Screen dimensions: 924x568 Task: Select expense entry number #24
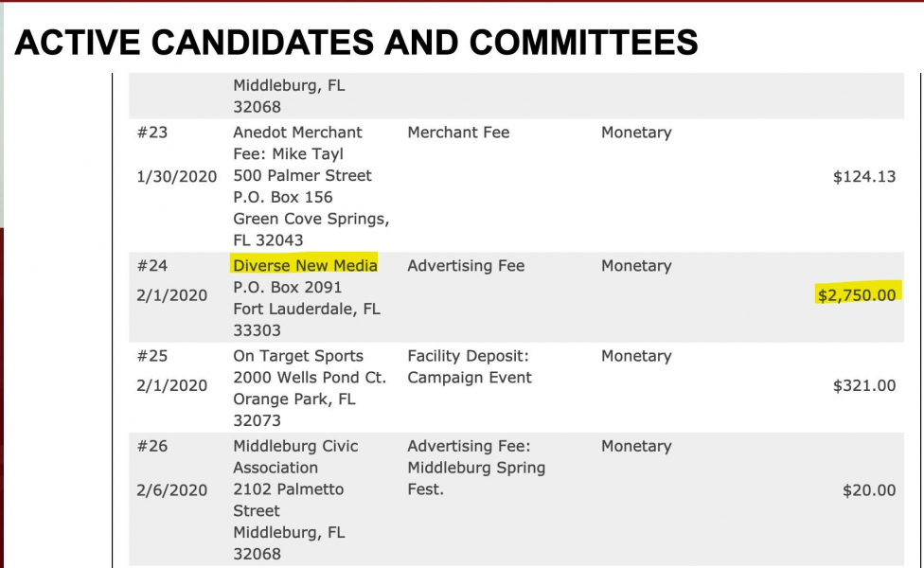click(152, 266)
